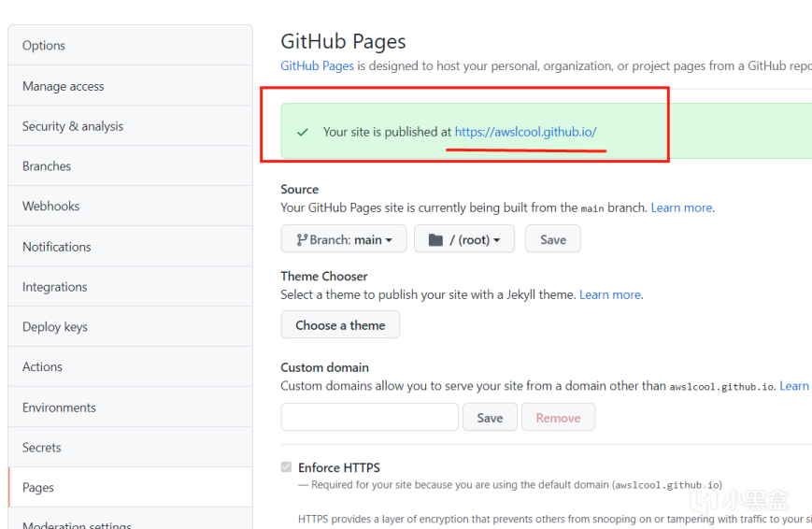Open Deploy keys settings

[x=55, y=327]
